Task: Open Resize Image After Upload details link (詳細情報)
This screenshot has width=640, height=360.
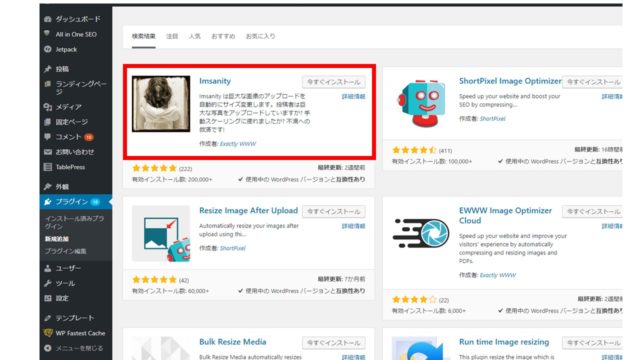Action: click(353, 226)
